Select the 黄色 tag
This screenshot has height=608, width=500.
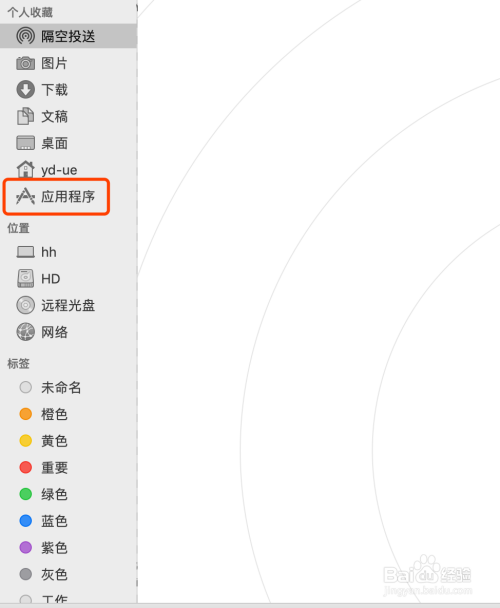54,441
